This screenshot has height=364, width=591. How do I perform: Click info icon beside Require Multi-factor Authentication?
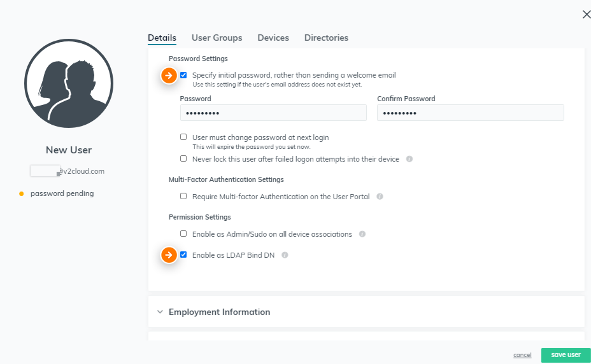click(380, 197)
